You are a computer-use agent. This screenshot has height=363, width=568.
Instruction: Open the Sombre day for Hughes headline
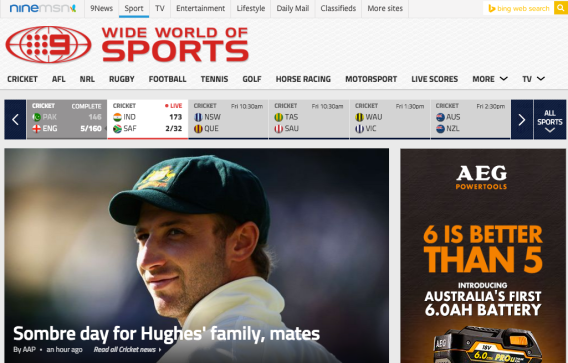167,334
